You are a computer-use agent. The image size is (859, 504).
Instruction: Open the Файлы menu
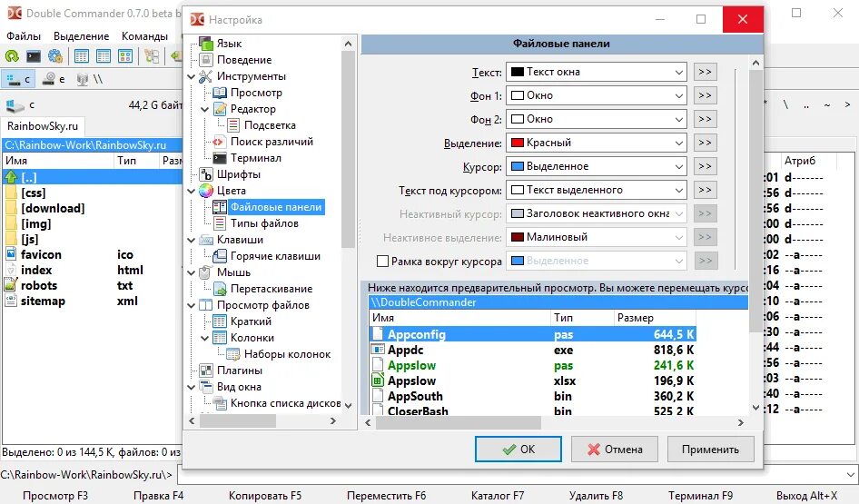click(23, 36)
